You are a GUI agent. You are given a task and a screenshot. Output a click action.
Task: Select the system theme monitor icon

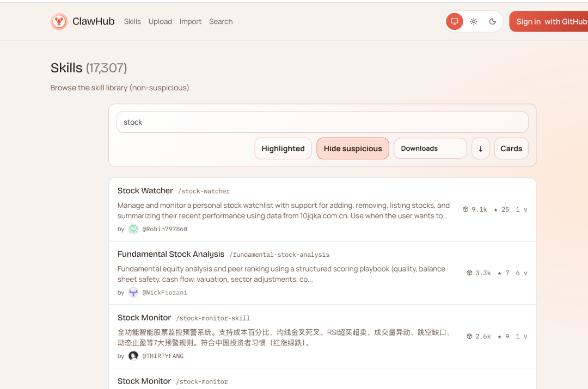coord(455,21)
